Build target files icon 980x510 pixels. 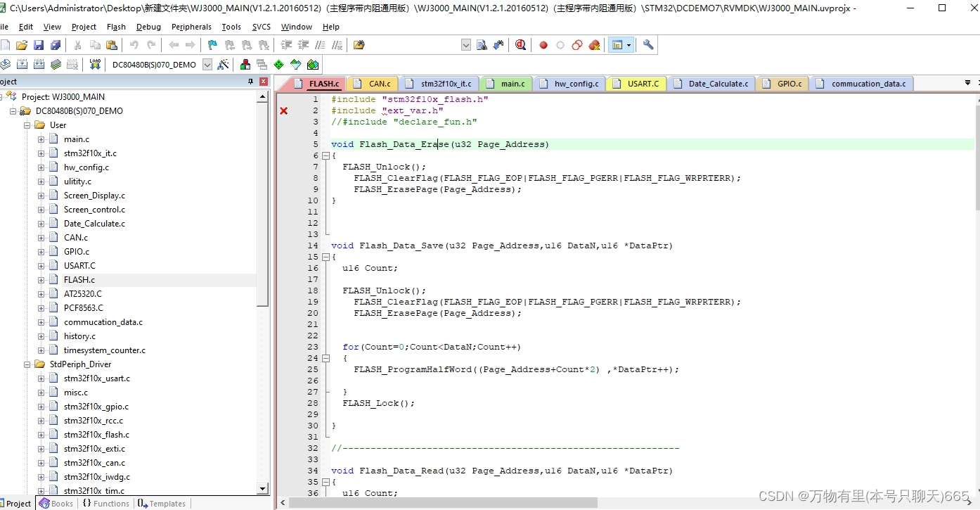pyautogui.click(x=22, y=65)
